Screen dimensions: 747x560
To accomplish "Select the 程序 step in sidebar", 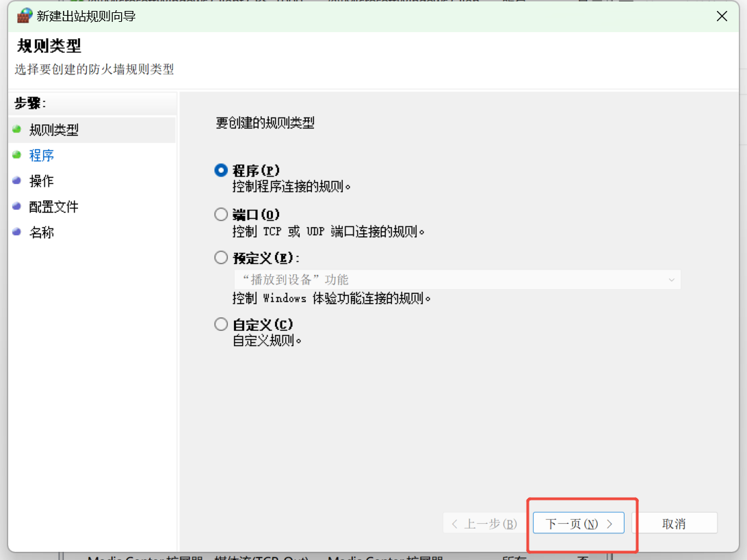I will [42, 155].
